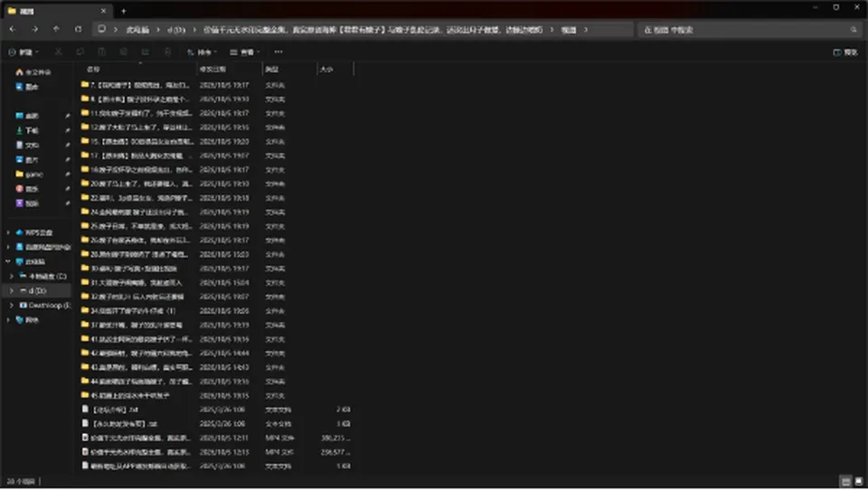
Task: Sort files by the size column header
Action: [335, 70]
